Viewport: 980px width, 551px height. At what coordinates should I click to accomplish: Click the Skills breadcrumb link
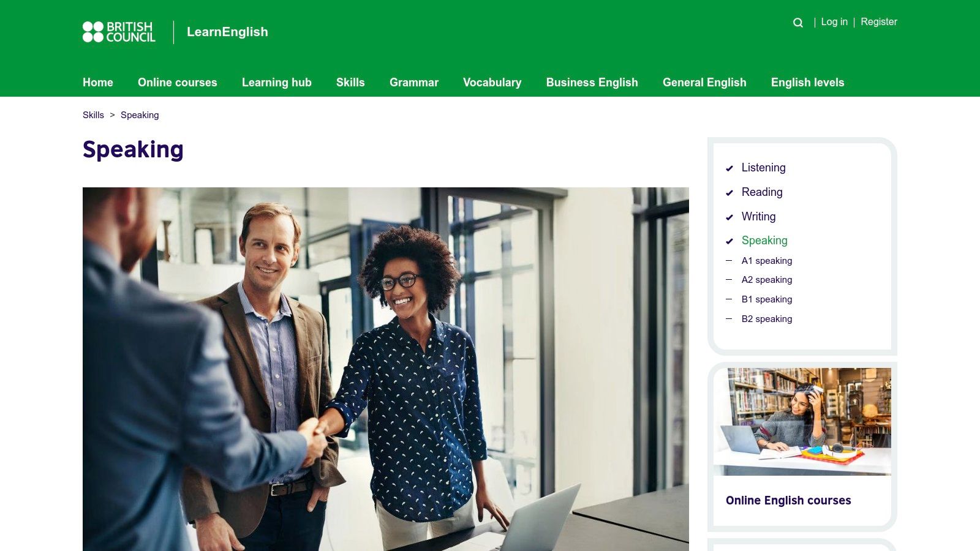point(93,115)
